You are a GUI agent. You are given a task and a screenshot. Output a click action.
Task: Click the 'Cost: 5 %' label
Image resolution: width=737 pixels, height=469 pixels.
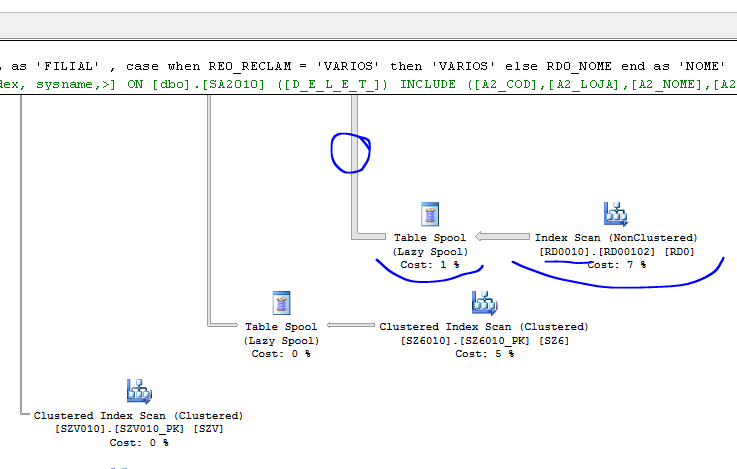[484, 354]
